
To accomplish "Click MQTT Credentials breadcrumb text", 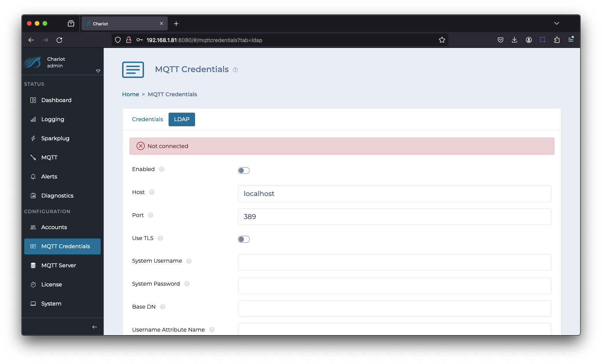I will point(172,94).
